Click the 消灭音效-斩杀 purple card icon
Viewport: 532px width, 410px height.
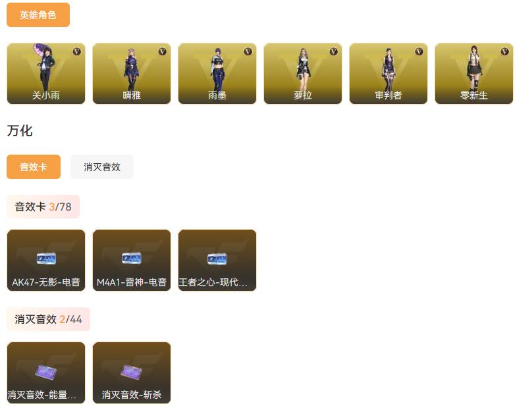click(x=131, y=372)
